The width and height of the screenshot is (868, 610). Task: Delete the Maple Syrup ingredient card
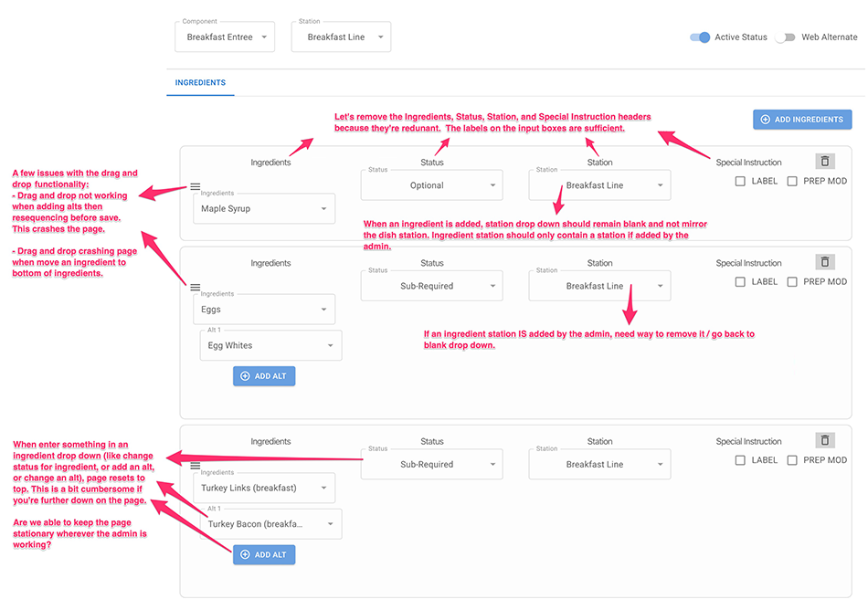[x=825, y=162]
